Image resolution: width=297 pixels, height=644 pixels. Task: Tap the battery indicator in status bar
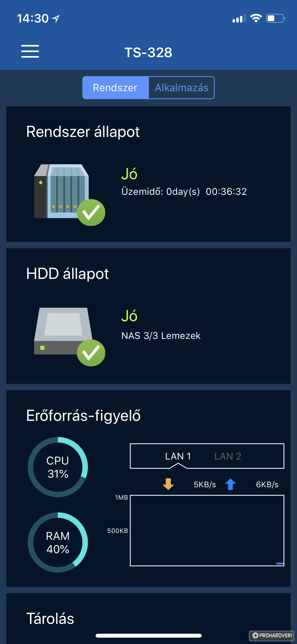pyautogui.click(x=276, y=19)
